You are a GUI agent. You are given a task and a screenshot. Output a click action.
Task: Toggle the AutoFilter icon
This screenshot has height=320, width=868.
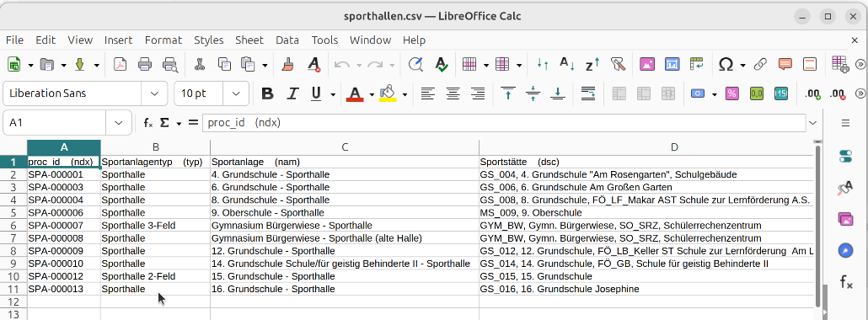pyautogui.click(x=618, y=65)
